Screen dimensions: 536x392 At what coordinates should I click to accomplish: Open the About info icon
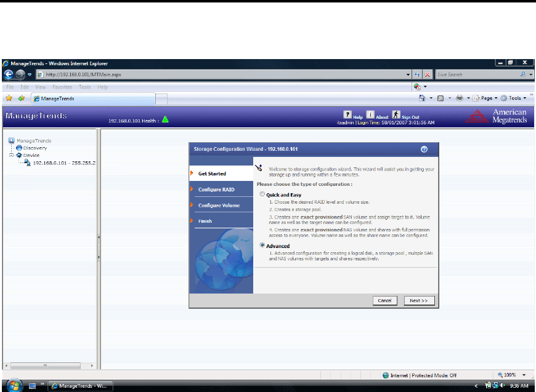[x=370, y=114]
